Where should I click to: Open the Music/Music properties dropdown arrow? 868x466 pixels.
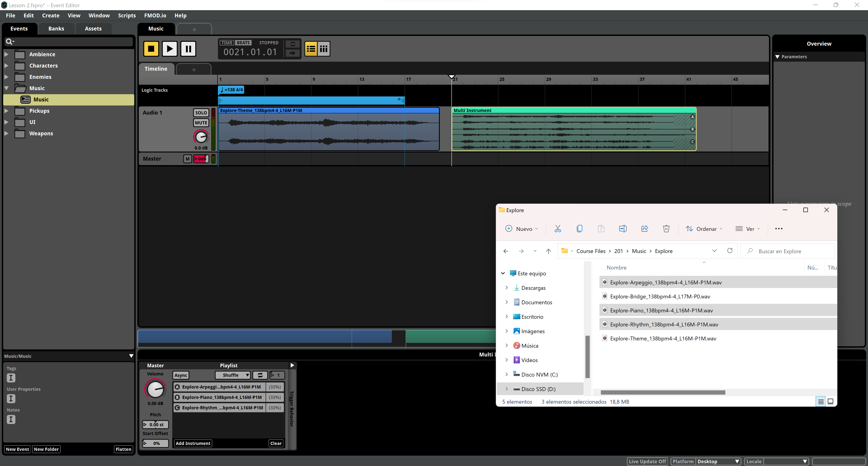click(131, 356)
